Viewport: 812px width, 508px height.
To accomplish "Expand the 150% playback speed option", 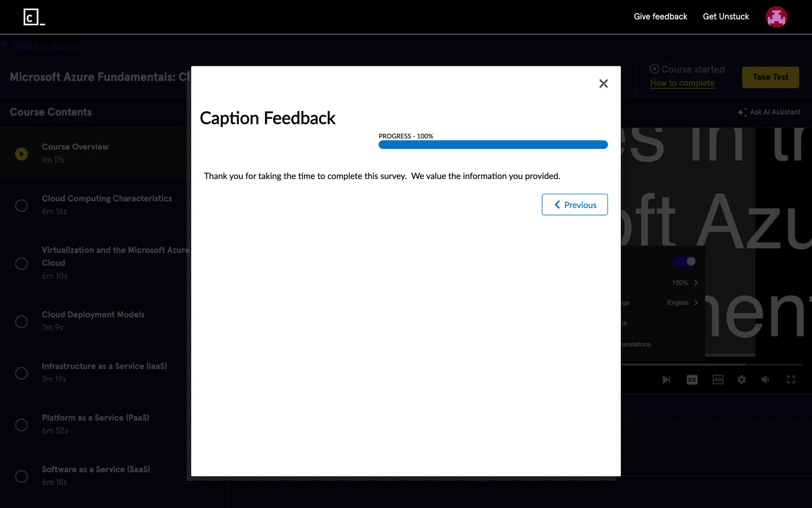I will [685, 283].
